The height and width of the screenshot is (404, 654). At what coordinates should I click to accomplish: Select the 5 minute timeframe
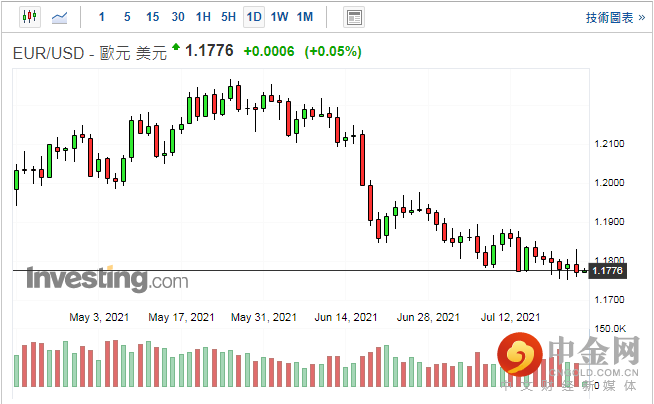coord(126,17)
